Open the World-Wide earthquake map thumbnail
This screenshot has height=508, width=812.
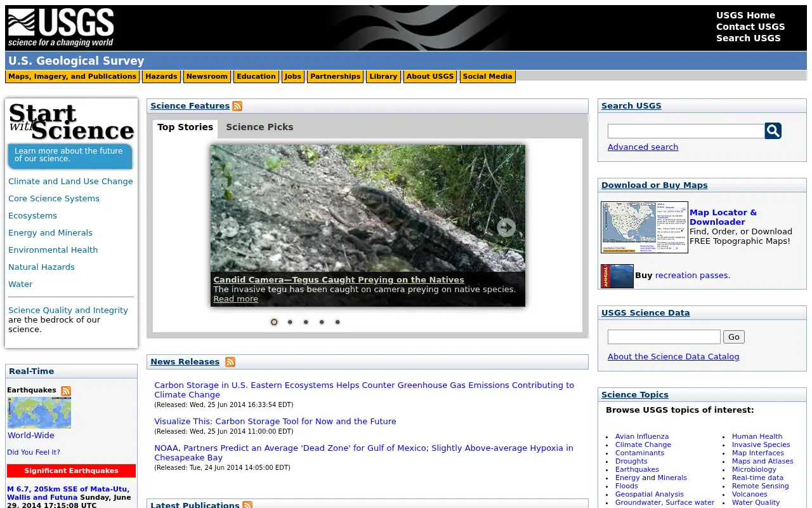click(x=39, y=413)
